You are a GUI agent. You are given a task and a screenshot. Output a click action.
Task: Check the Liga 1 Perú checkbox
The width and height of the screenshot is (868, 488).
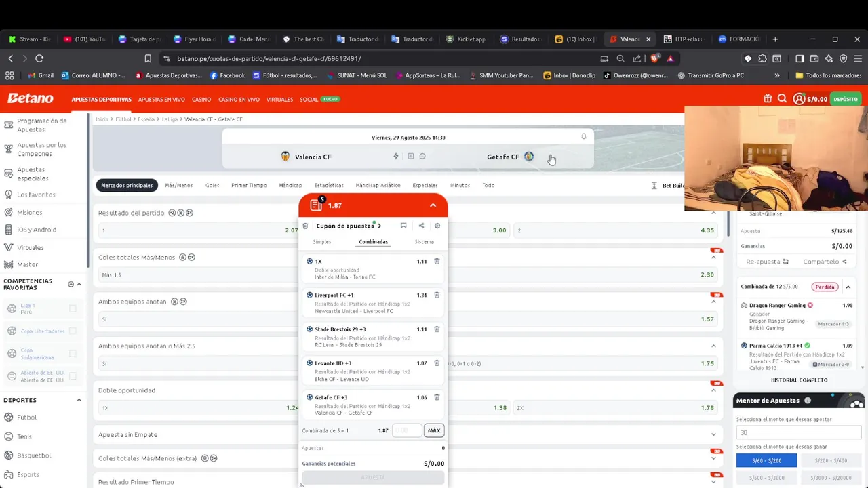[x=73, y=309]
